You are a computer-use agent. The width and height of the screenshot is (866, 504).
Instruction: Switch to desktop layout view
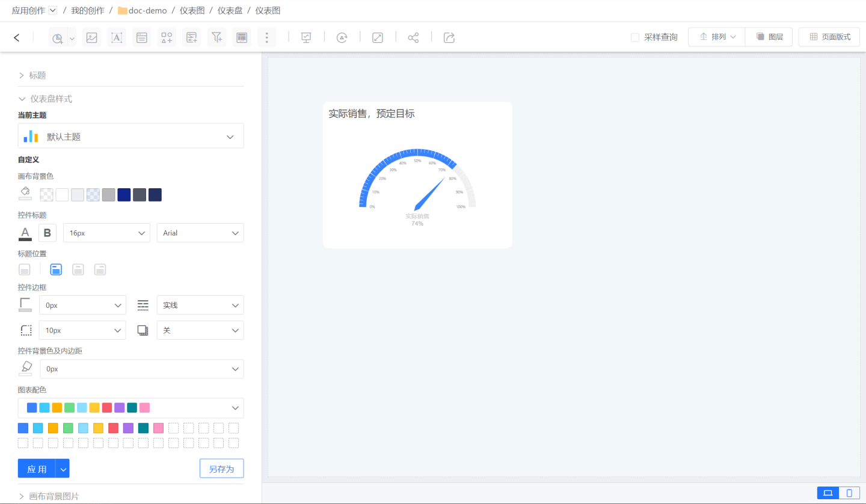click(x=828, y=493)
